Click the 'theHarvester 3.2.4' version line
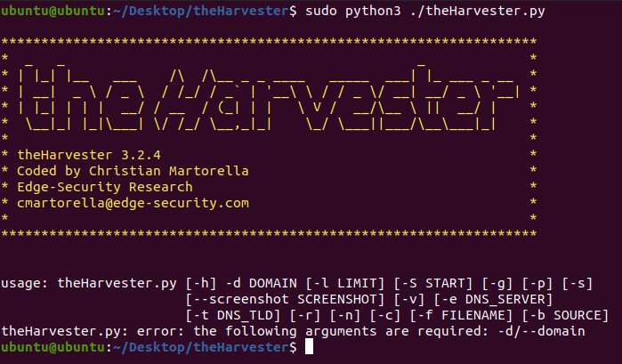The height and width of the screenshot is (364, 622). click(89, 155)
